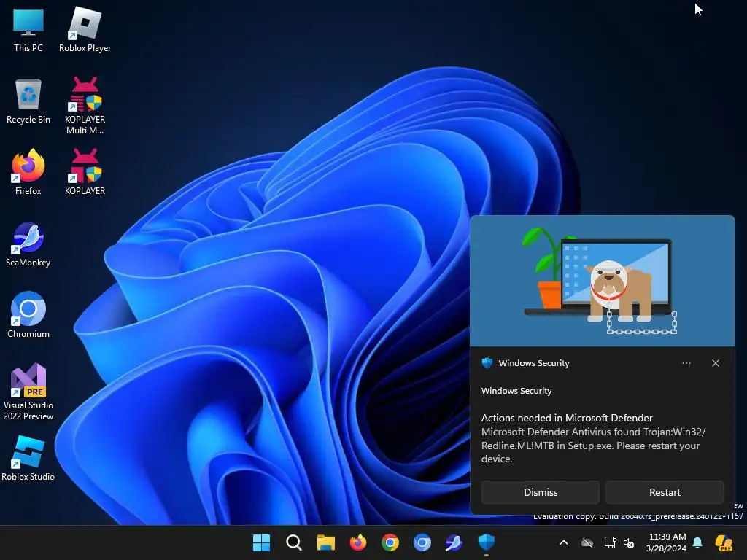Screen dimensions: 747x560
Task: Dismiss the Microsoft Defender notification
Action: (x=541, y=492)
